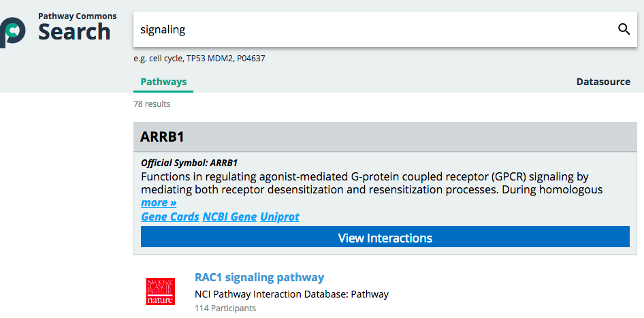Open the RAC1 signaling pathway result
The height and width of the screenshot is (318, 644).
click(259, 277)
